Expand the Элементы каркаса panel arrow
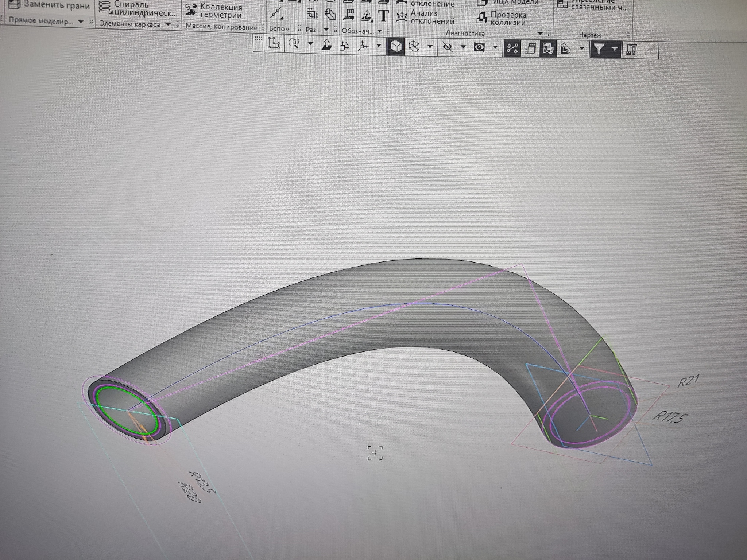The height and width of the screenshot is (560, 747). tap(168, 24)
